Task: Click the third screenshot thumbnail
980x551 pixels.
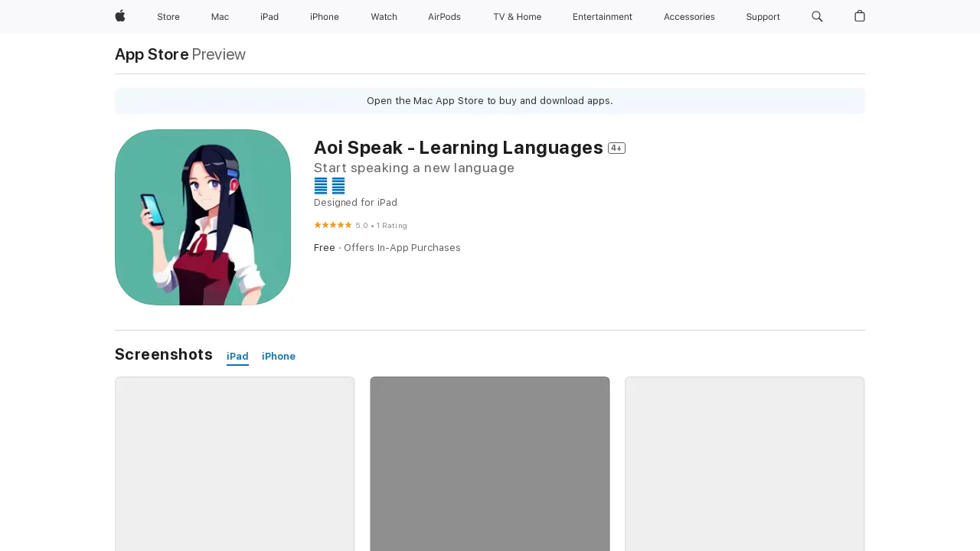Action: point(745,464)
